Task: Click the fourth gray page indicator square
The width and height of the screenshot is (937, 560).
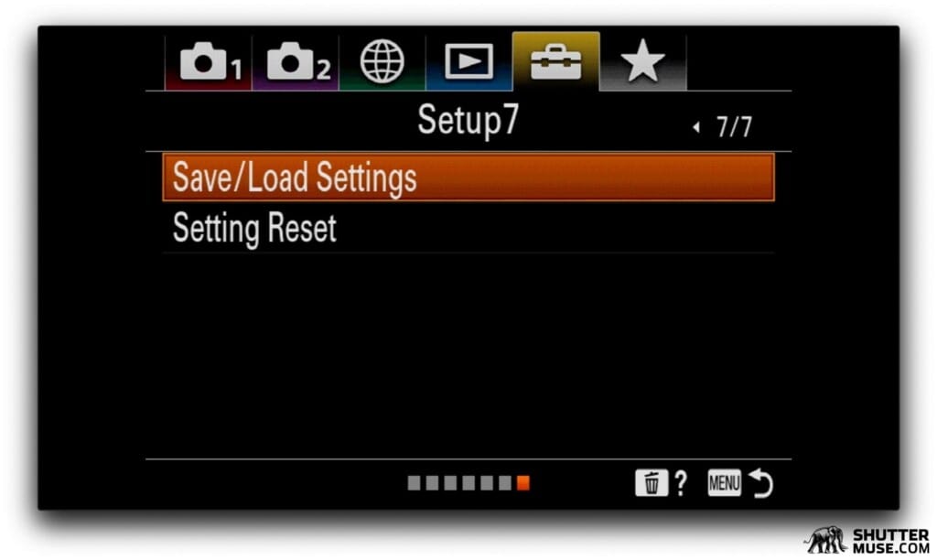Action: [x=468, y=483]
